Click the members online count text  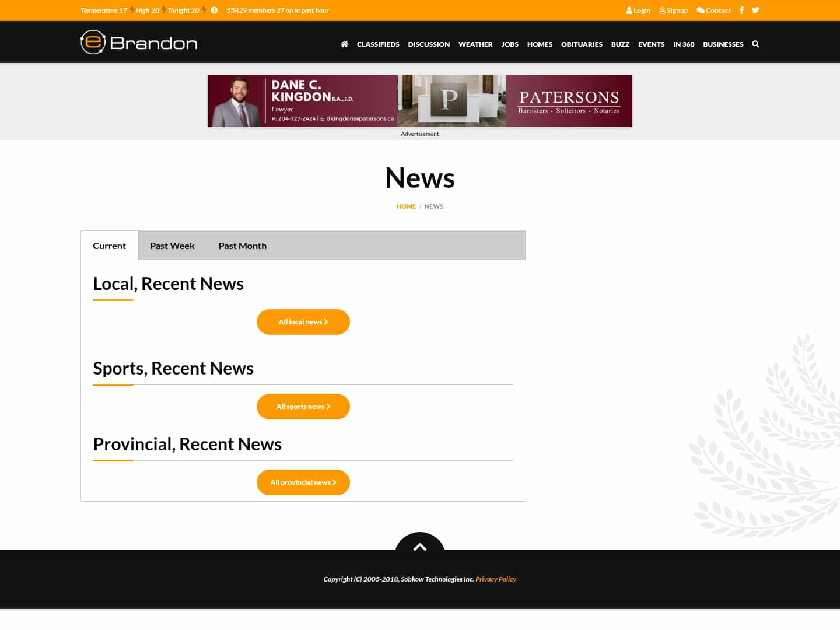coord(278,10)
